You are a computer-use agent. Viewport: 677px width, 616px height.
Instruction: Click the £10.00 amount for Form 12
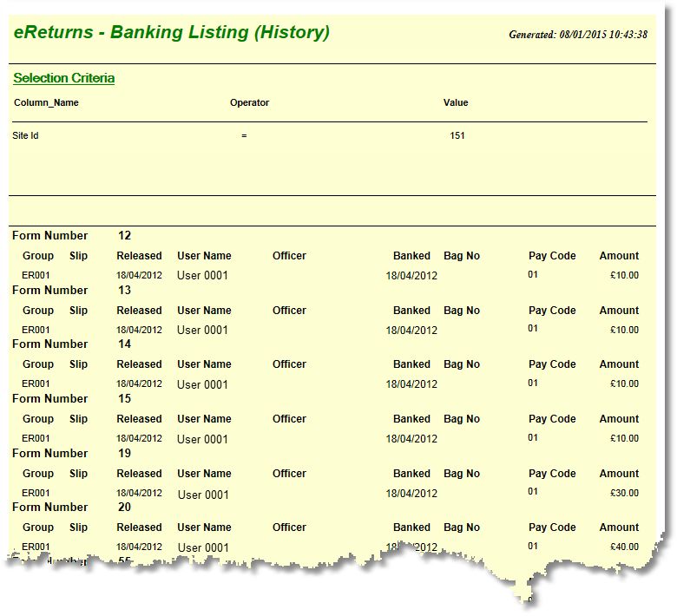(624, 275)
